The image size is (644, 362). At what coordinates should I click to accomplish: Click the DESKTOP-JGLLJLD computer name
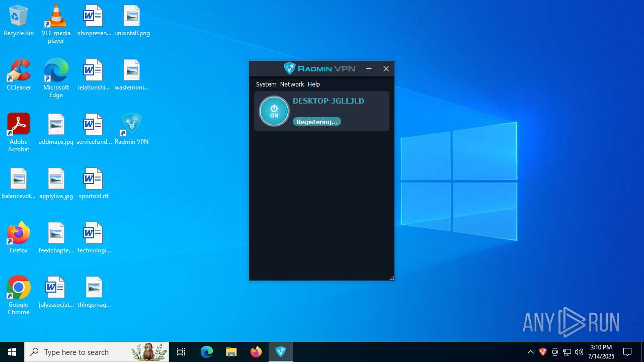[x=329, y=101]
